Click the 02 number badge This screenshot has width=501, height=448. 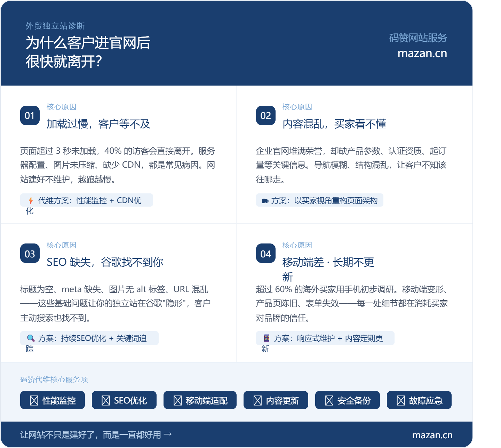[266, 115]
